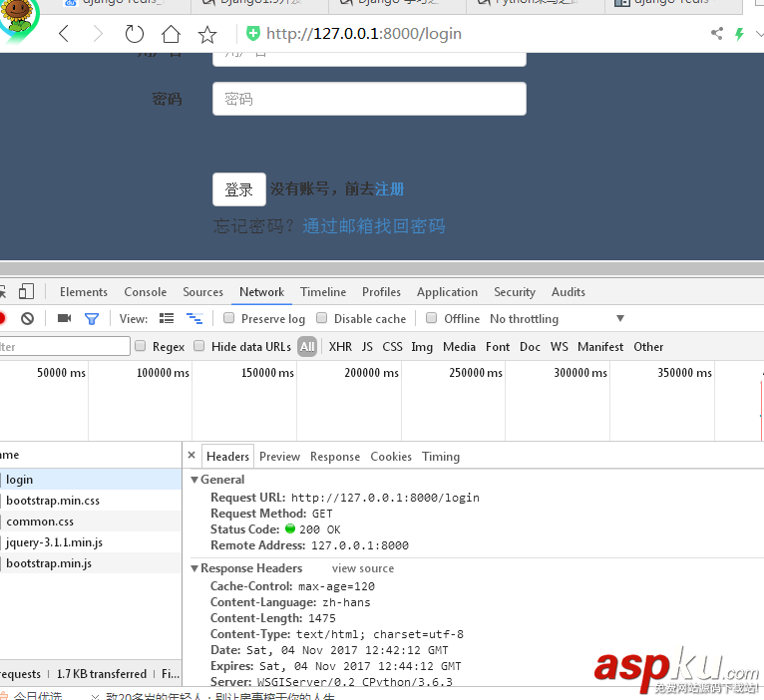This screenshot has height=700, width=764.
Task: Switch to the Response detail tab
Action: [x=335, y=457]
